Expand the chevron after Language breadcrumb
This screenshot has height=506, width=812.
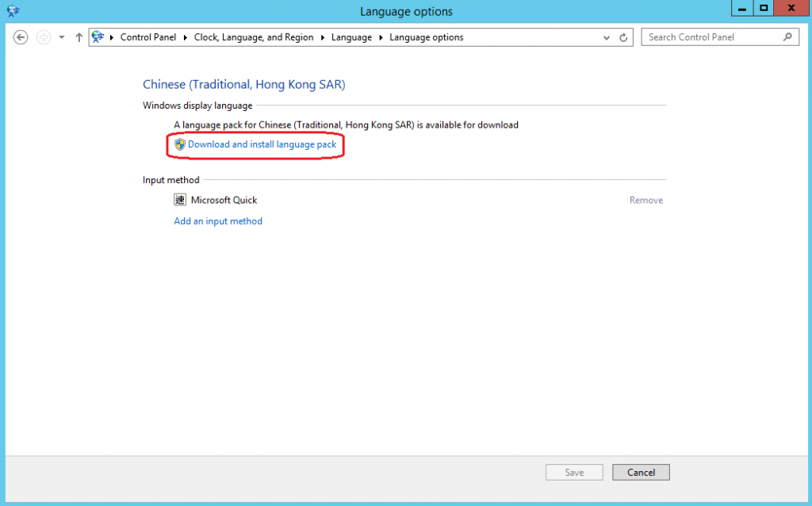[381, 37]
